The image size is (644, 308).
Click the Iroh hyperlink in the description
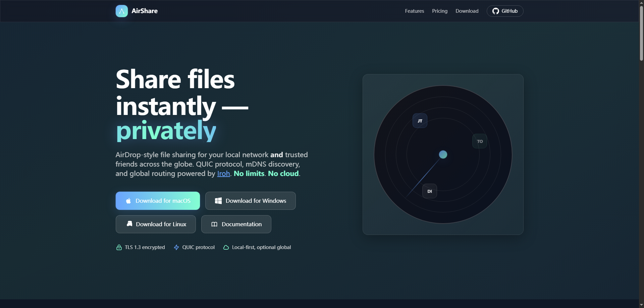[223, 174]
